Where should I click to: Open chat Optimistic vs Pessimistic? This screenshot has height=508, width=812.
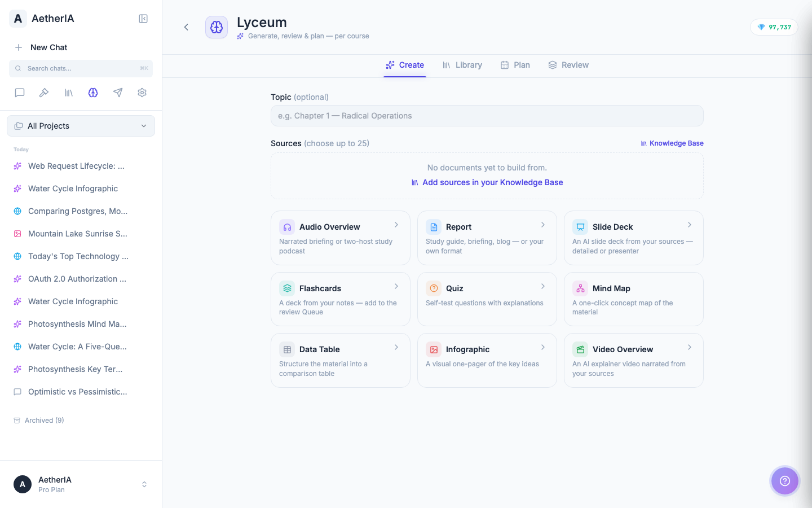[x=81, y=392]
